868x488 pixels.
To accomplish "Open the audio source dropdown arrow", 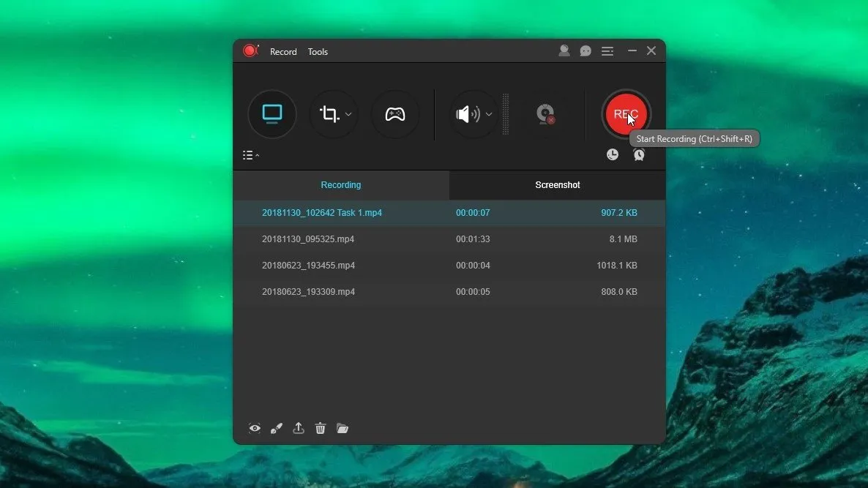I will coord(489,114).
